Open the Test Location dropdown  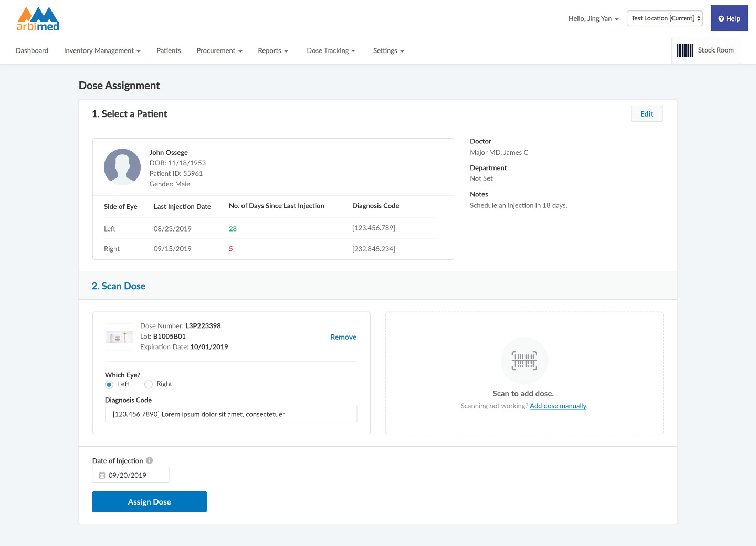click(x=665, y=18)
